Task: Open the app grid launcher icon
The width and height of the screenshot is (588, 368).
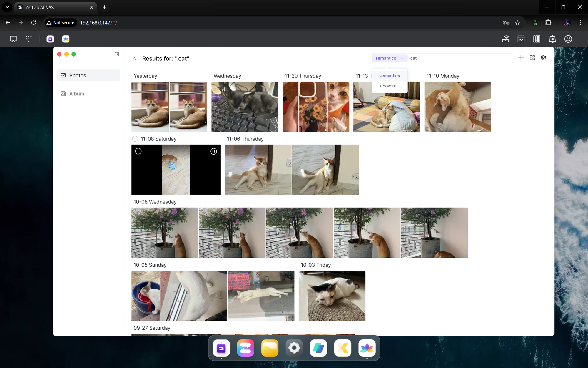Action: (29, 39)
